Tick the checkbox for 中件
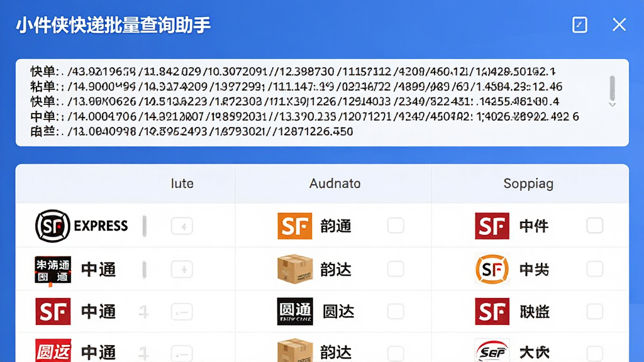The width and height of the screenshot is (644, 362). point(595,226)
